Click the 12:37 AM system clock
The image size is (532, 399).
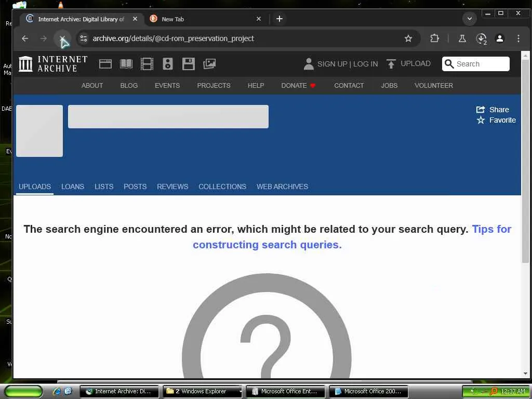513,391
